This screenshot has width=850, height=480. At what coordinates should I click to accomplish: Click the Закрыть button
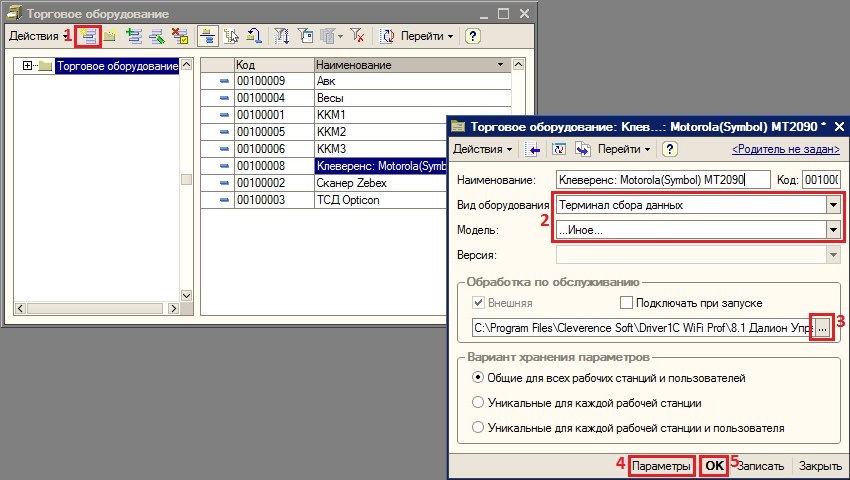tap(820, 466)
